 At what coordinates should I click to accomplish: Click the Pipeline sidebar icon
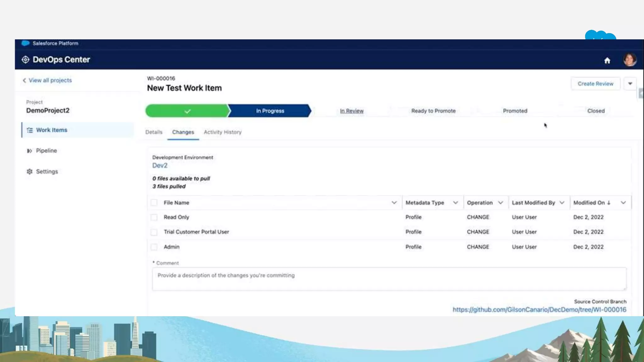coord(29,151)
